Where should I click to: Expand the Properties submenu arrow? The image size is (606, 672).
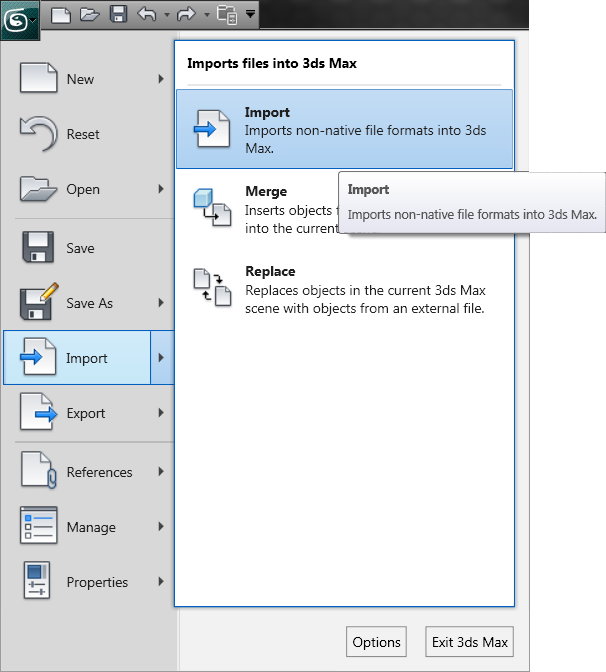tap(161, 582)
